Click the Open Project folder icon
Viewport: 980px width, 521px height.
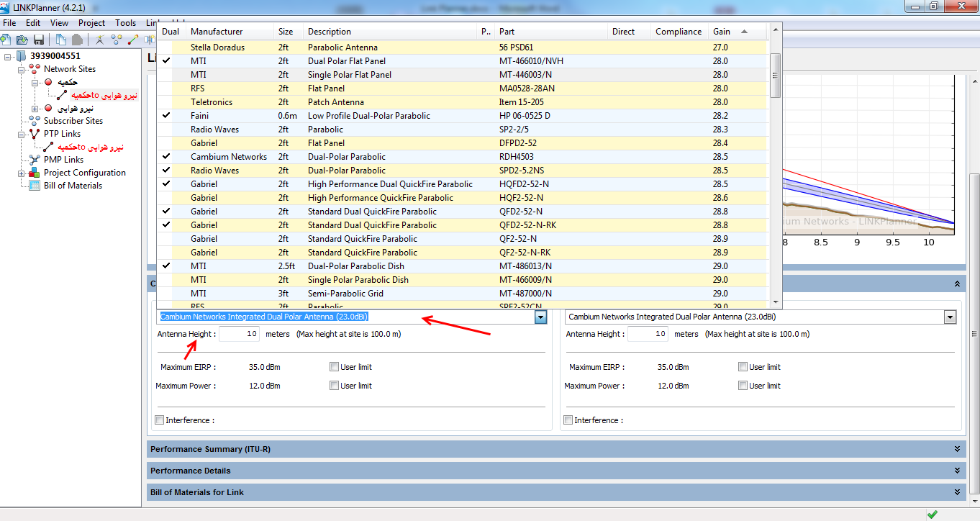click(x=22, y=39)
